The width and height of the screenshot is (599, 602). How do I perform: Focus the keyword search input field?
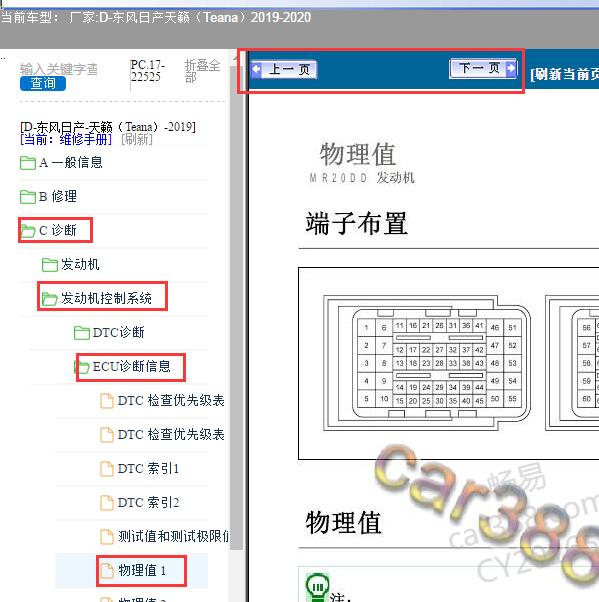[59, 69]
